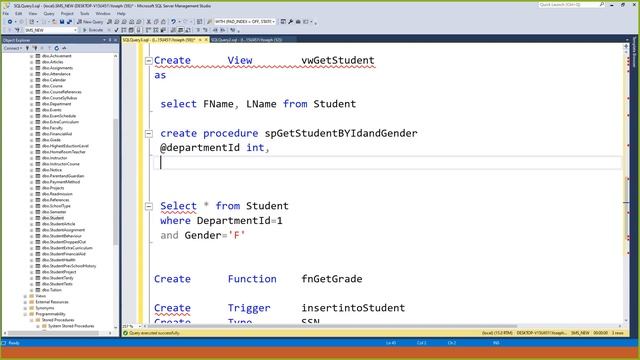Open the Project menu

coord(67,13)
